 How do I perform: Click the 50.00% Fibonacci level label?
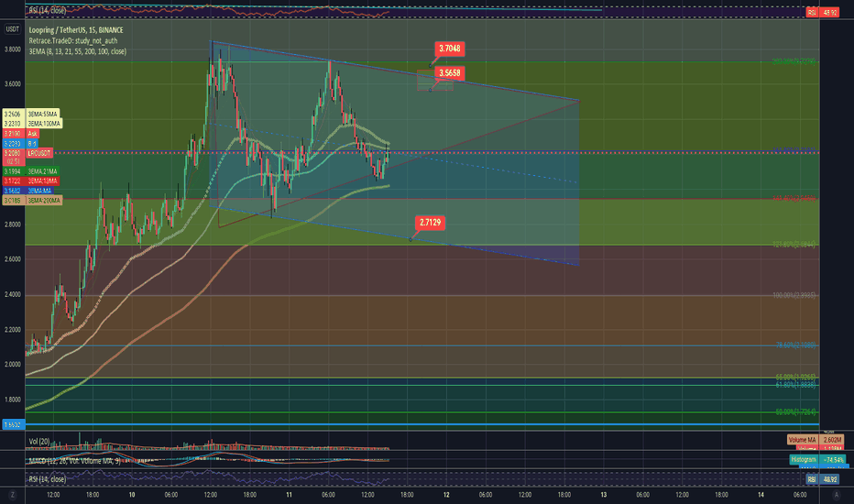795,412
